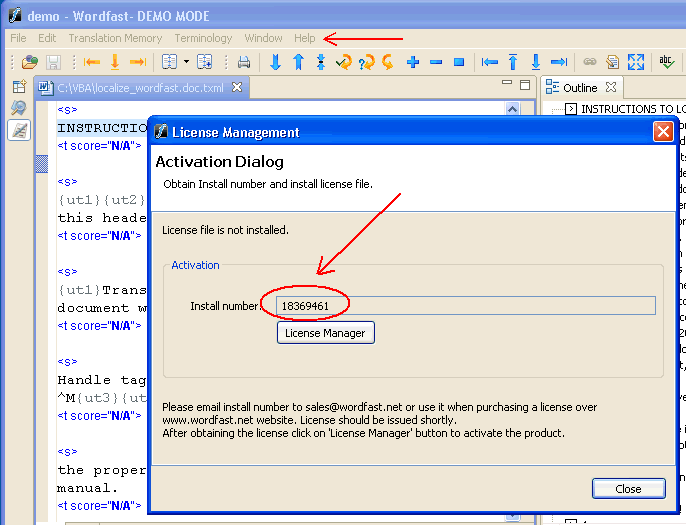Open the Translation Memory menu
Viewport: 686px width, 525px height.
click(115, 38)
